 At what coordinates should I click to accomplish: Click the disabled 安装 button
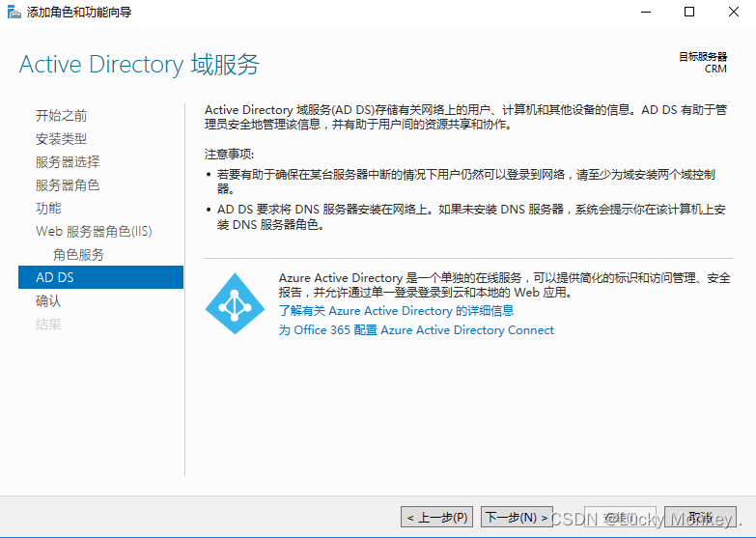click(x=620, y=518)
